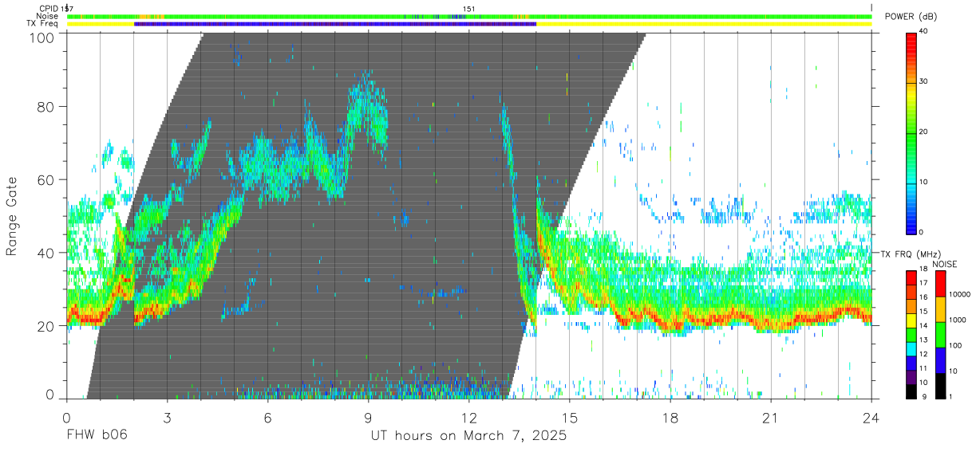Click the "FHW b06" radar beam label
Viewport: 980px width, 452px height.
[x=97, y=436]
